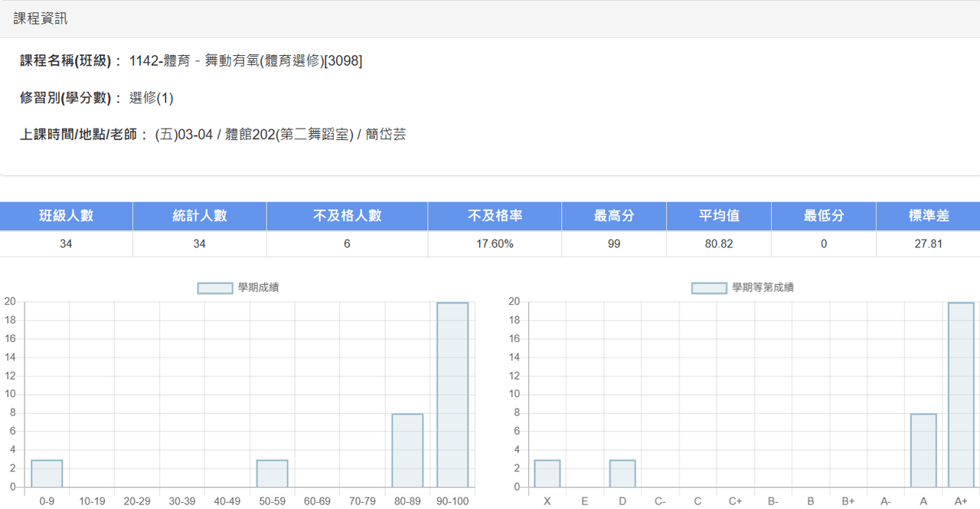Click the D grade bar

(622, 473)
